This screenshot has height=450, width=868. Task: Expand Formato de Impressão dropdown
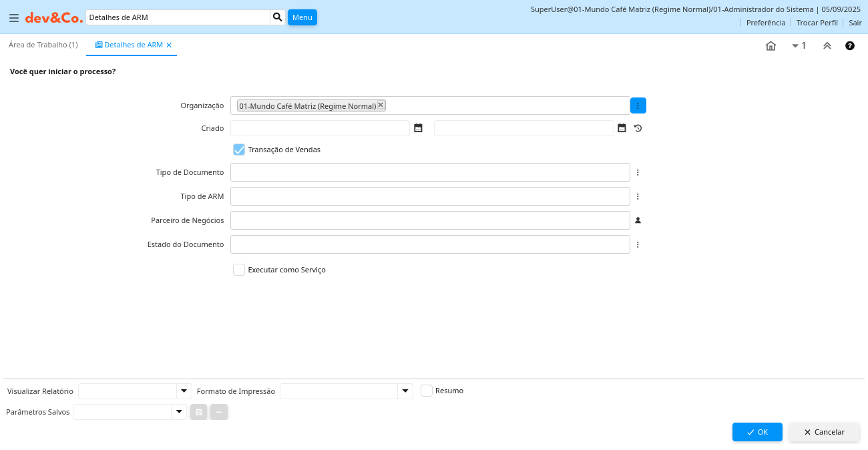[405, 391]
